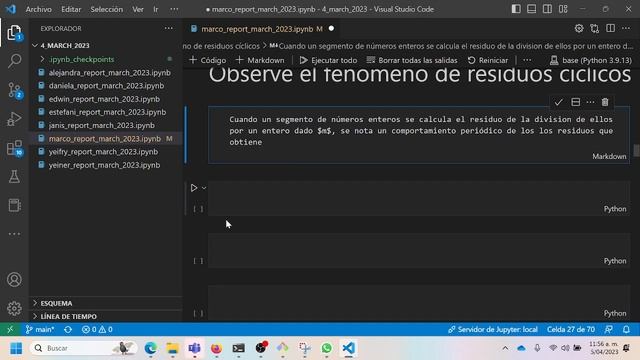Open Run and Debug view
This screenshot has width=640, height=360.
14,119
